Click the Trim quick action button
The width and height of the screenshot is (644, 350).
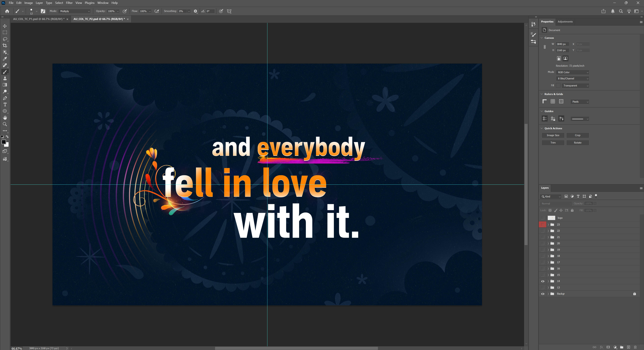[553, 143]
